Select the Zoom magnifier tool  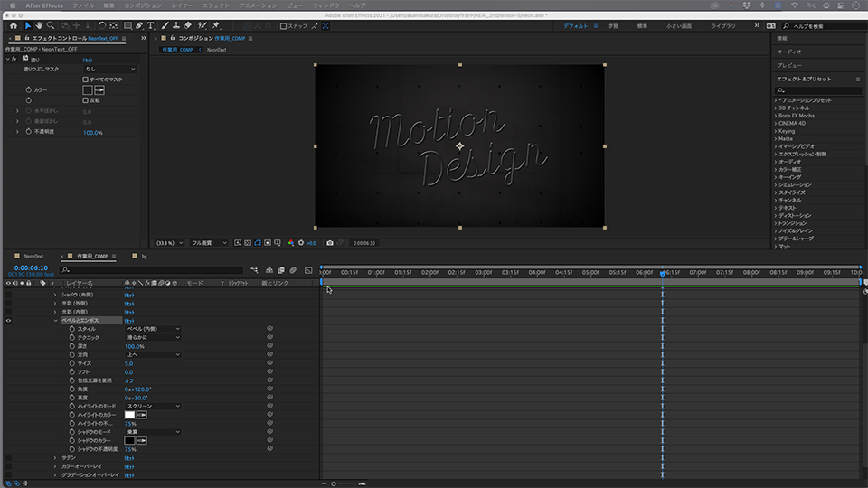pyautogui.click(x=50, y=26)
